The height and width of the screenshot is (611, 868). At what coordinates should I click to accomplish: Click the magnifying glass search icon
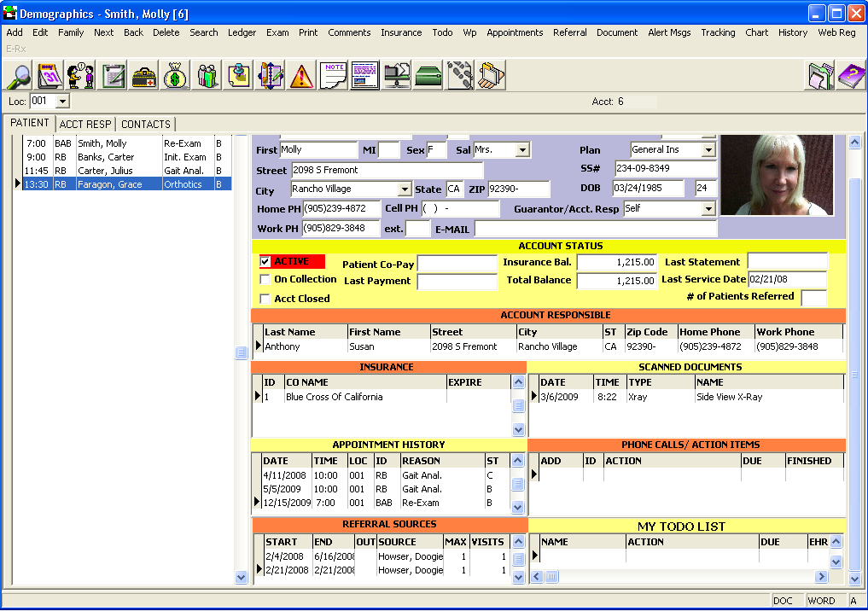19,76
